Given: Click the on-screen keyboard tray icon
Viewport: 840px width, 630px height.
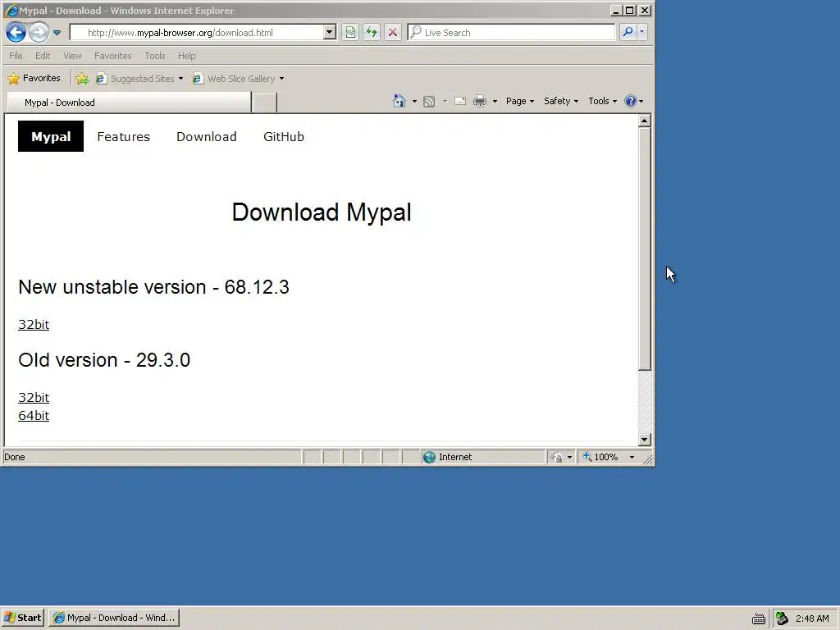Looking at the screenshot, I should [759, 619].
